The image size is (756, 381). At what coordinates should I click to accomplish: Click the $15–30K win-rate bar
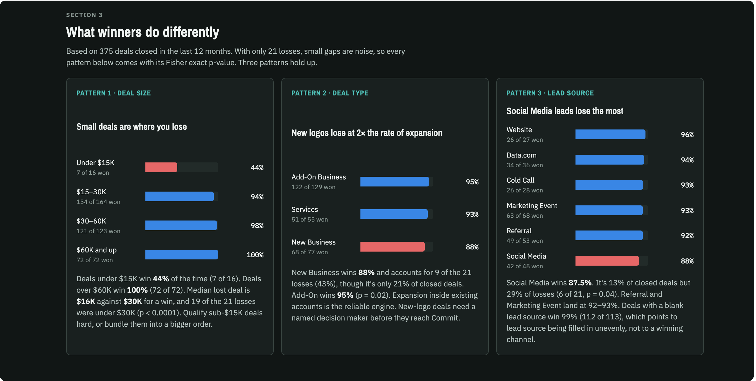coord(181,196)
